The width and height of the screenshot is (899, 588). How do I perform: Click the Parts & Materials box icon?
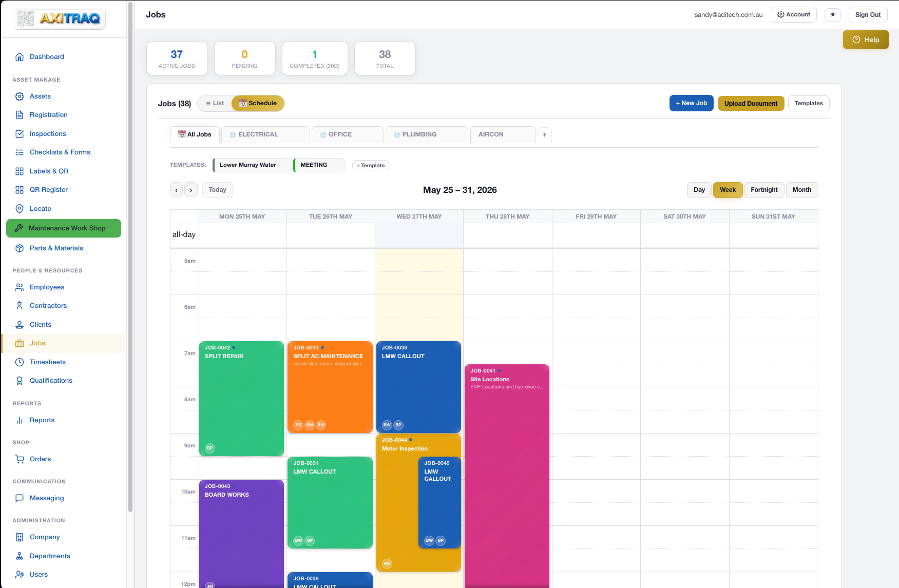(20, 248)
